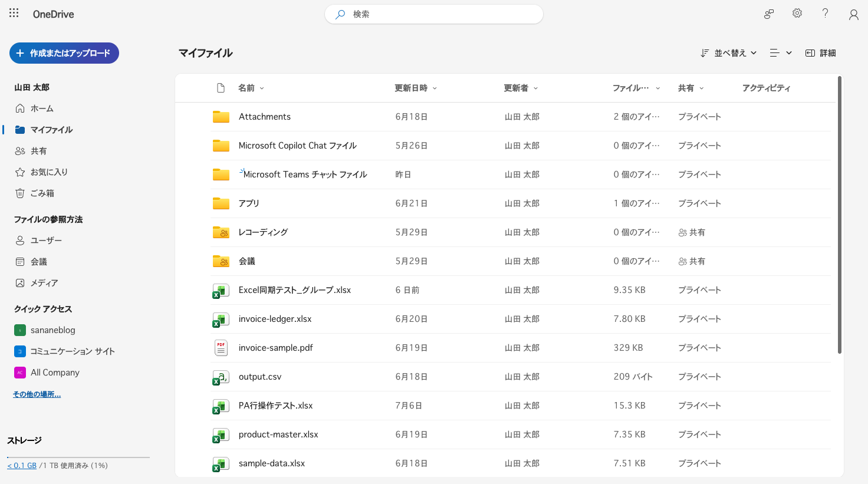Click the PDF icon for invoice-sample.pdf
The width and height of the screenshot is (868, 484).
click(221, 348)
